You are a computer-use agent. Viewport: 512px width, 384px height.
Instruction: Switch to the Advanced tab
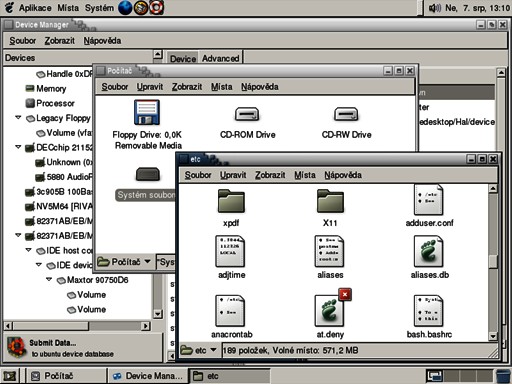[x=221, y=58]
